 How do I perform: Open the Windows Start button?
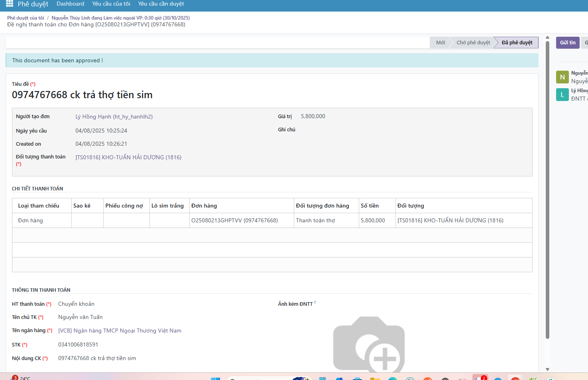click(215, 378)
